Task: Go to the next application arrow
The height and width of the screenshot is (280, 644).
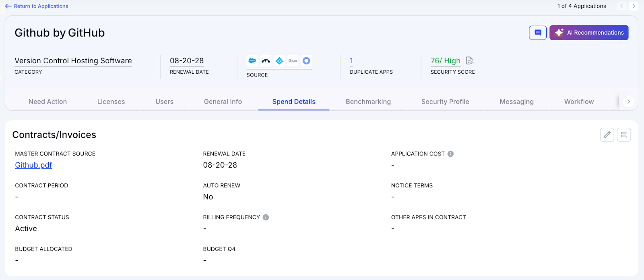Action: click(634, 6)
